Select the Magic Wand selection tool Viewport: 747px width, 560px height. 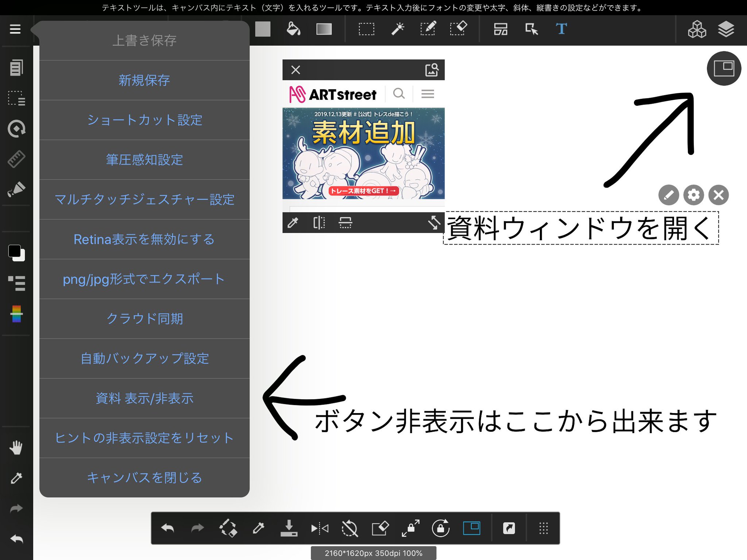pos(398,29)
